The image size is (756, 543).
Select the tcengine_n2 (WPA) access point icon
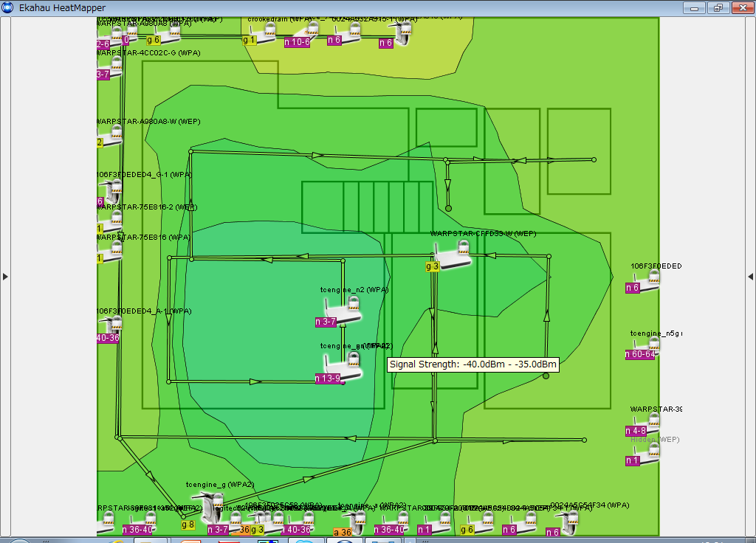click(x=343, y=311)
